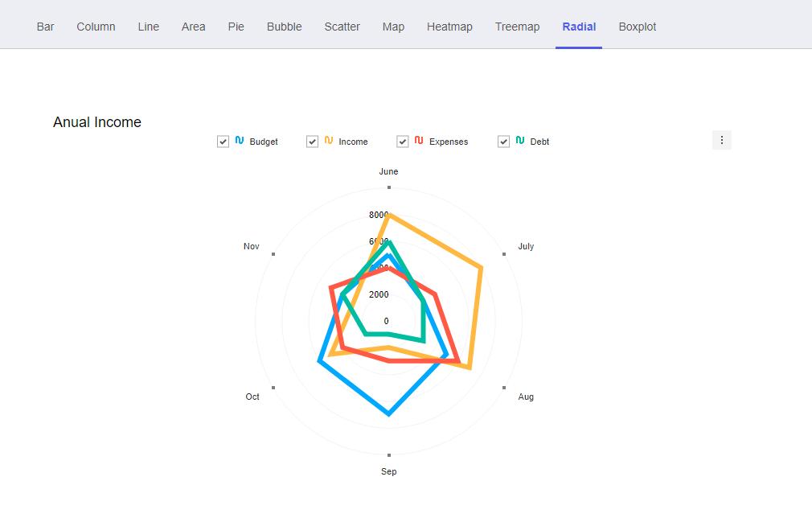Screen dimensions: 812x522
Task: Open the Heatmap tab
Action: [449, 27]
